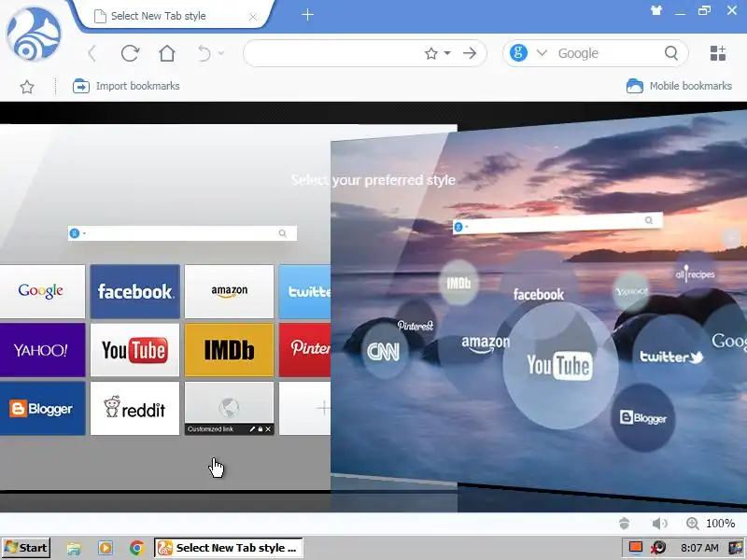Click the reddit tile
This screenshot has height=560, width=747.
tap(135, 409)
